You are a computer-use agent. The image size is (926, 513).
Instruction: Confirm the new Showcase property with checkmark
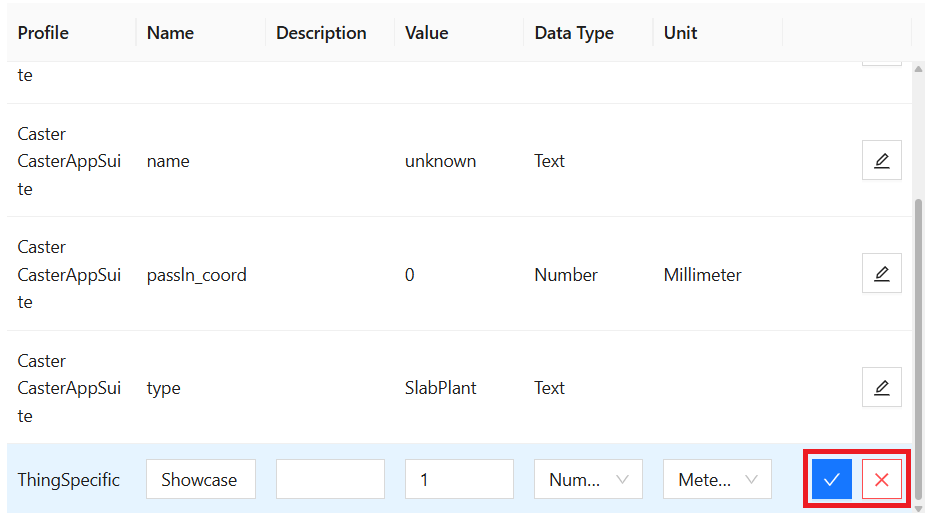[x=832, y=479]
